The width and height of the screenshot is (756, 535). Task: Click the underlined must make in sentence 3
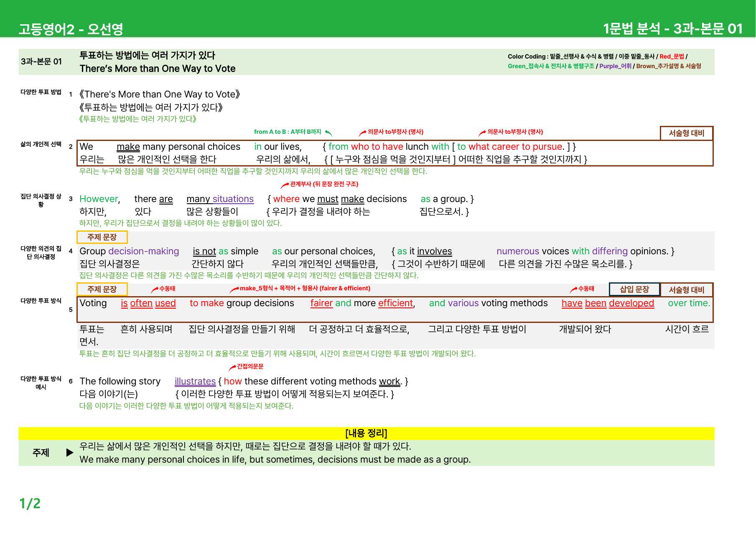tap(341, 199)
